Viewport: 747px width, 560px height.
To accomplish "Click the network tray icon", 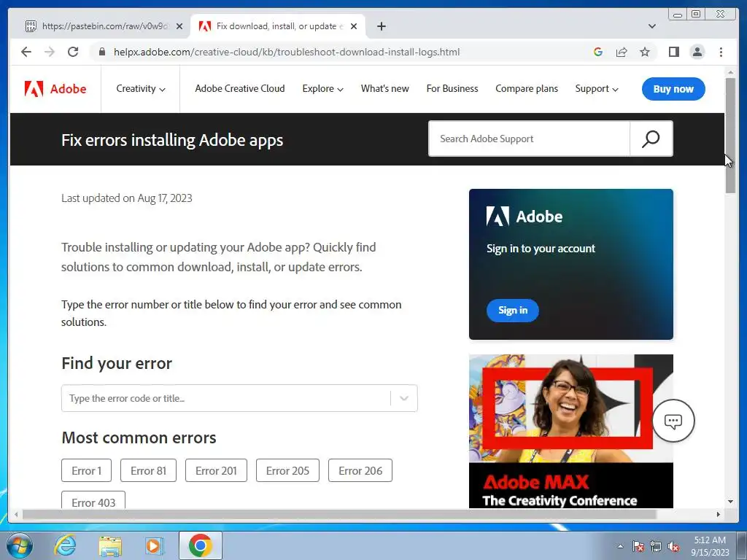I will coord(656,546).
